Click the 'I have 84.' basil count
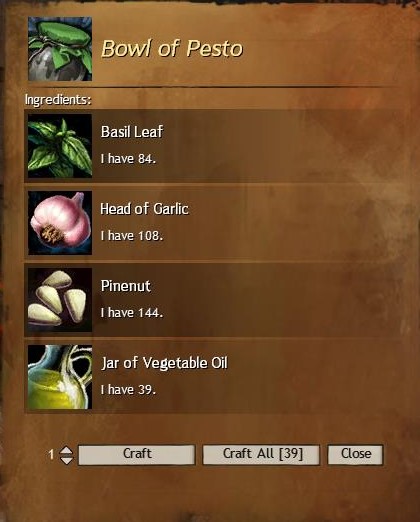420x522 pixels. [x=128, y=159]
